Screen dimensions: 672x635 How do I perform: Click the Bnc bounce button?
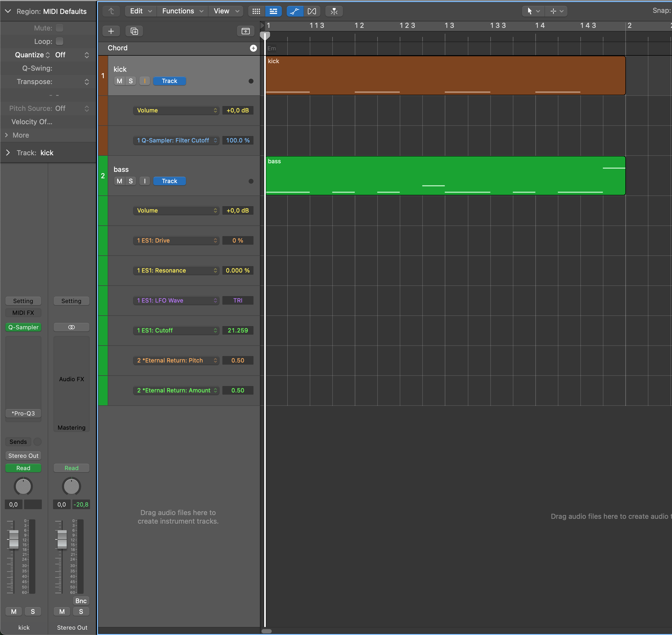click(x=81, y=601)
